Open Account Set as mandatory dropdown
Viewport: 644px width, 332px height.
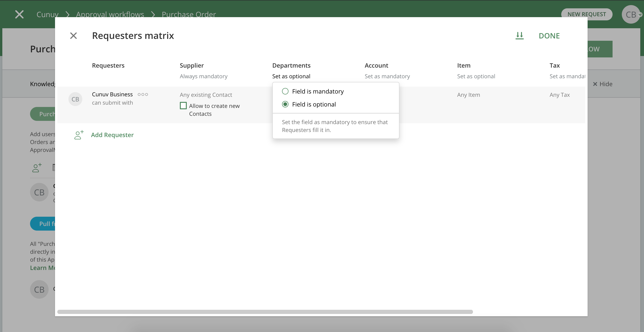[x=387, y=76]
